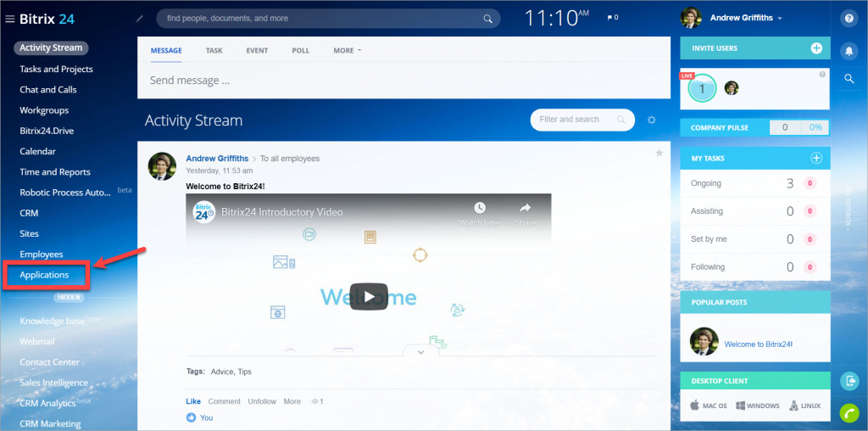Click the teal mobile device icon
The height and width of the screenshot is (431, 868).
click(x=849, y=381)
